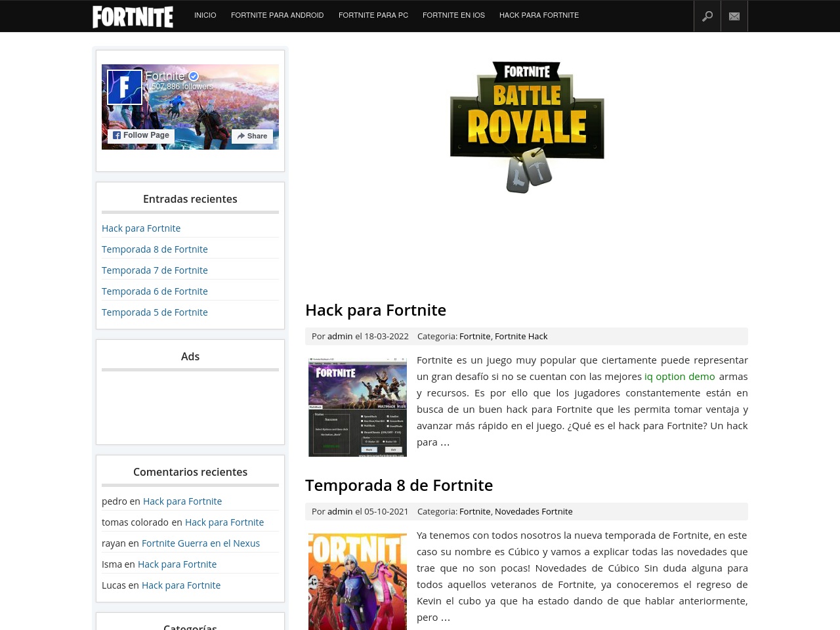Open the Temporada 8 de Fortnite article title
Image resolution: width=840 pixels, height=630 pixels.
click(x=399, y=485)
